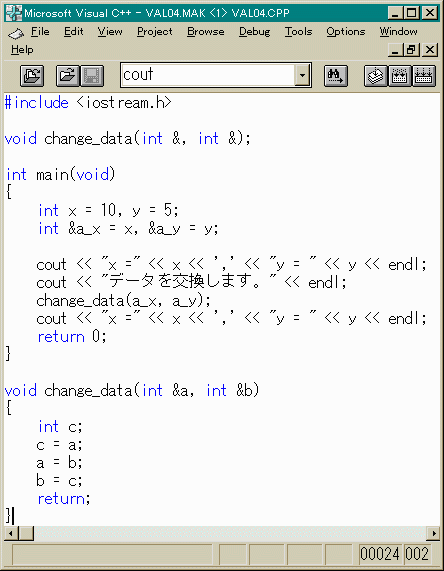Screen dimensions: 444x571
Task: Click the horizontal scrollbar left arrow
Action: tap(11, 534)
